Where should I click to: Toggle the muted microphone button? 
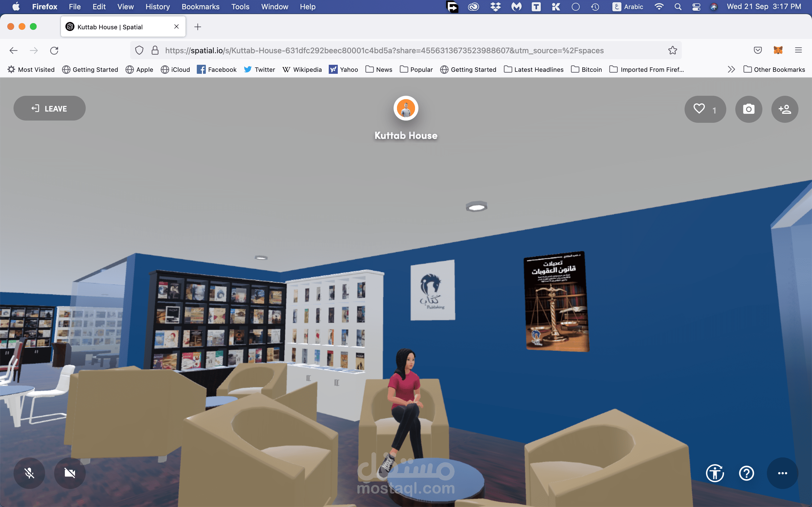(29, 473)
